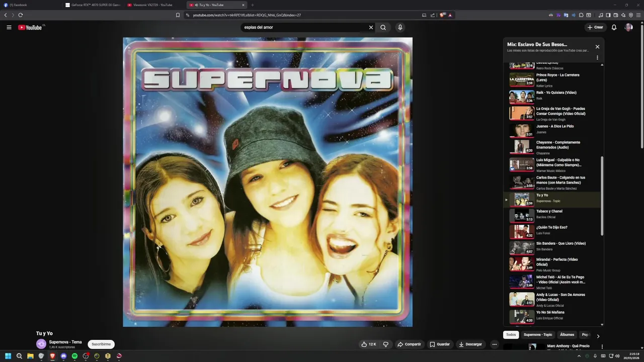The image size is (644, 362).
Task: Bookmark this page in address bar
Action: (178, 15)
